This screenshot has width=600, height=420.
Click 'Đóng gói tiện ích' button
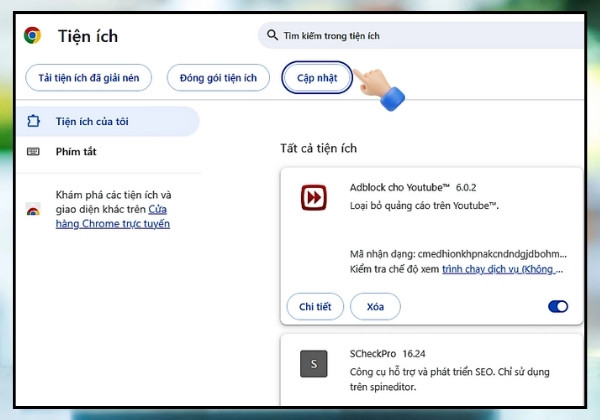point(218,78)
